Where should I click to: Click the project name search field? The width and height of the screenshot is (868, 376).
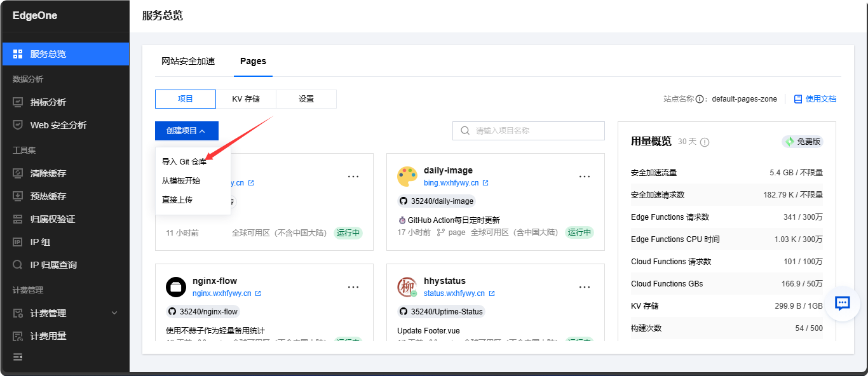tap(534, 131)
